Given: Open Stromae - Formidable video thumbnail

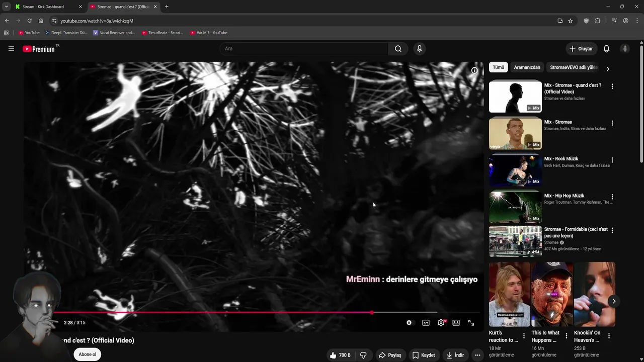Looking at the screenshot, I should pos(515,241).
